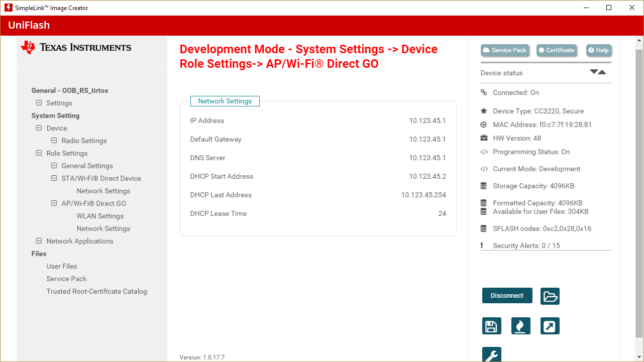Collapse the AP/Wi-Fi Direct GO node
Screen dimensions: 644x362
(x=54, y=203)
